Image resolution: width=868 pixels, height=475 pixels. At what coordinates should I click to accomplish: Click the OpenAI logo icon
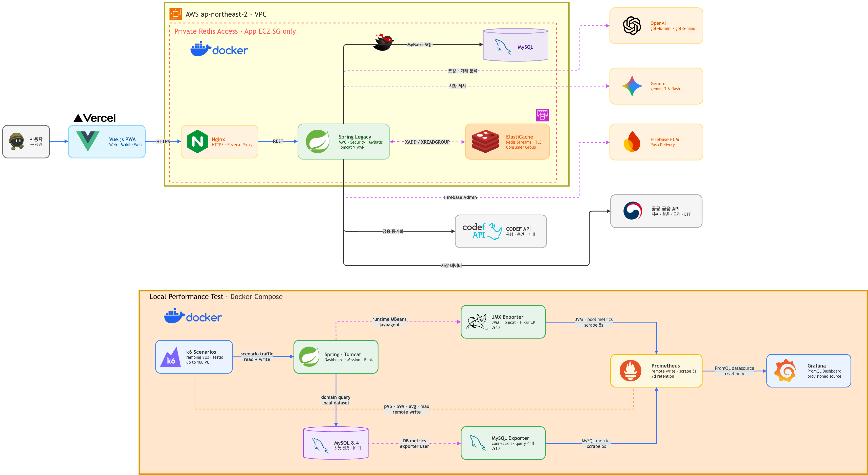(632, 26)
